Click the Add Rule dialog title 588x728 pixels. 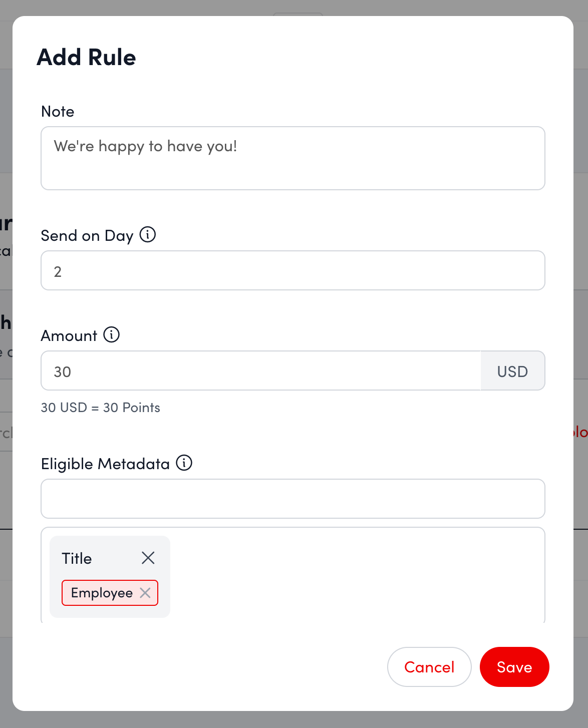click(85, 57)
